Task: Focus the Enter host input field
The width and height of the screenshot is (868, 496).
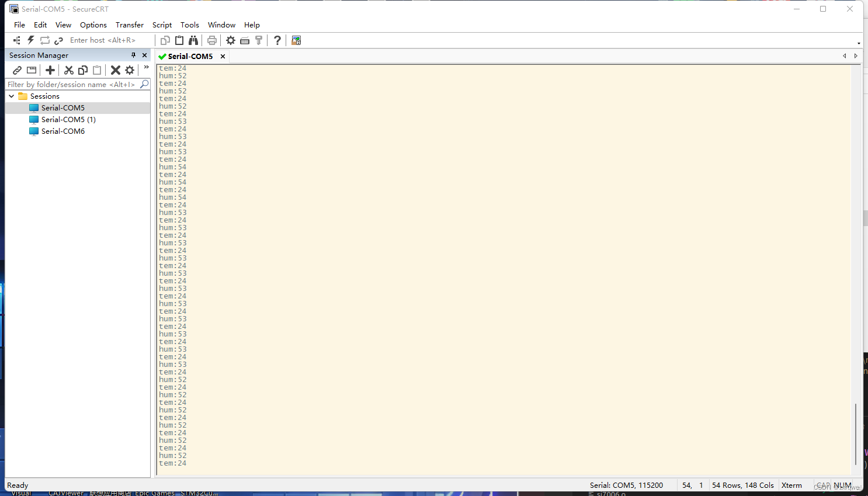Action: click(110, 40)
